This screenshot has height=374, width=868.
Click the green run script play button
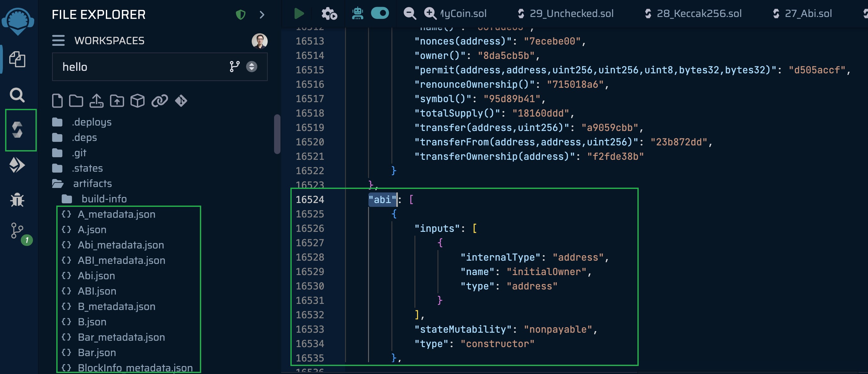coord(299,13)
